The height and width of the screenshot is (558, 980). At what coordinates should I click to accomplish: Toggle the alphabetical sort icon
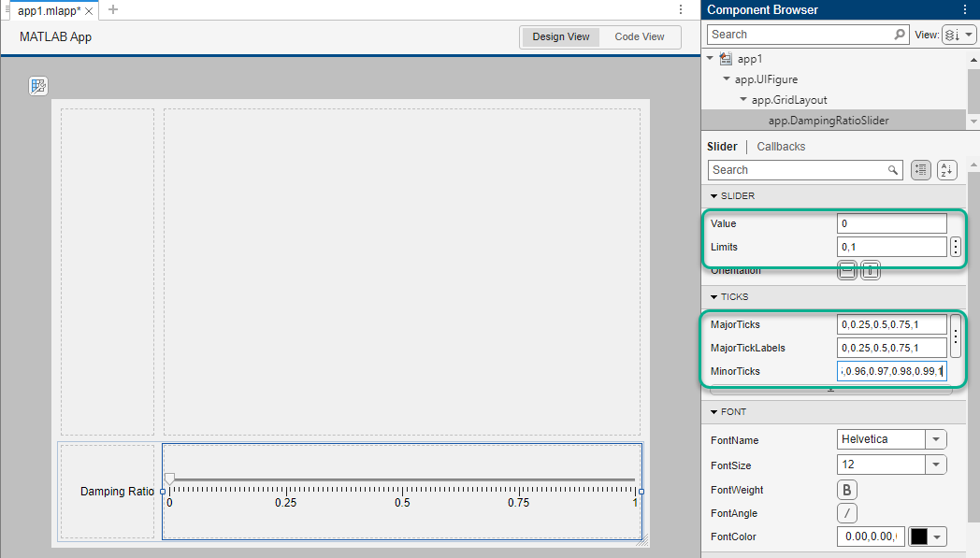pos(946,169)
